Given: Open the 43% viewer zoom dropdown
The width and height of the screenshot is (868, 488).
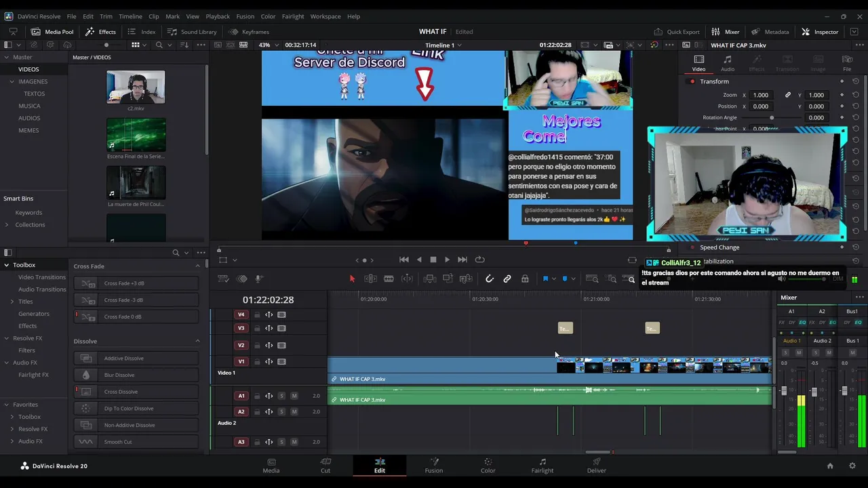Looking at the screenshot, I should [x=268, y=45].
